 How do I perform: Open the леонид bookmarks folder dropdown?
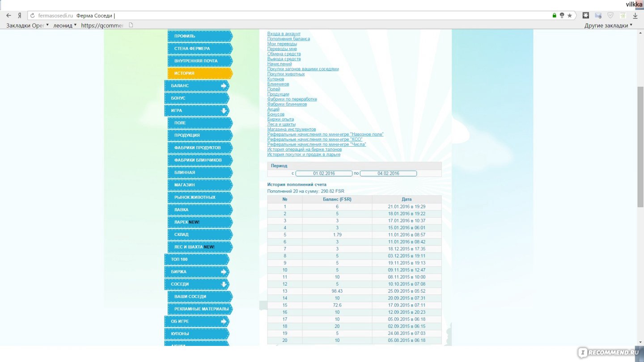coord(65,25)
